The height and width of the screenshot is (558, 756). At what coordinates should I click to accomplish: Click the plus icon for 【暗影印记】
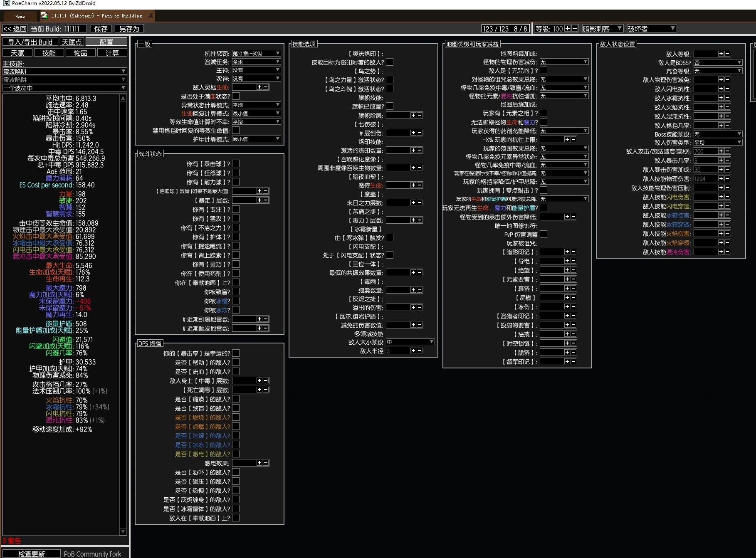[567, 252]
